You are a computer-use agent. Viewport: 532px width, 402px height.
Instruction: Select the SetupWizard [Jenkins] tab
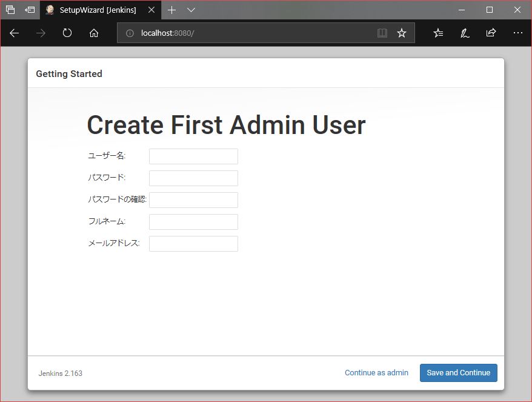coord(97,10)
